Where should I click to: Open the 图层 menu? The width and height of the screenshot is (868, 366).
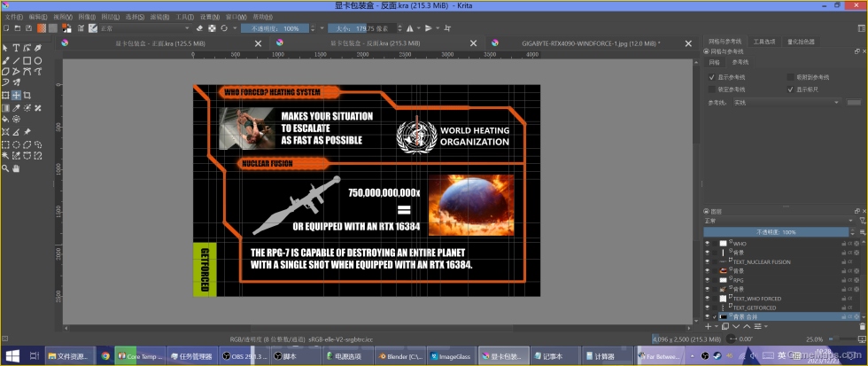111,17
